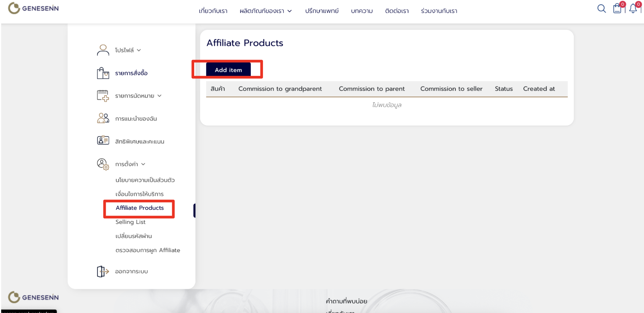Open the shopping bag cart icon
Screen dimensions: 644x313
[617, 9]
